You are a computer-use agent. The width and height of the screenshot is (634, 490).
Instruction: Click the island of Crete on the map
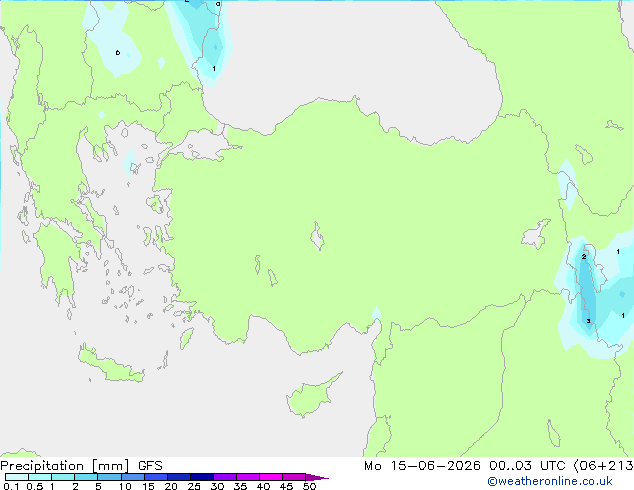click(110, 365)
